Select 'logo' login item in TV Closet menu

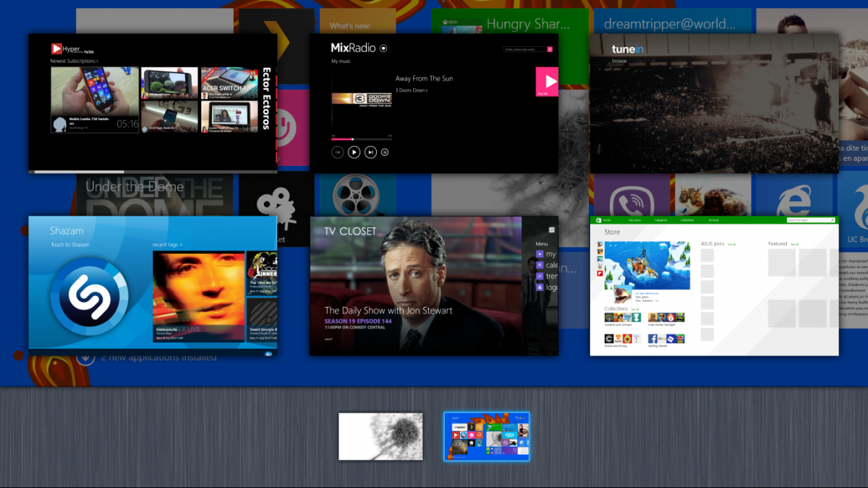tap(546, 287)
